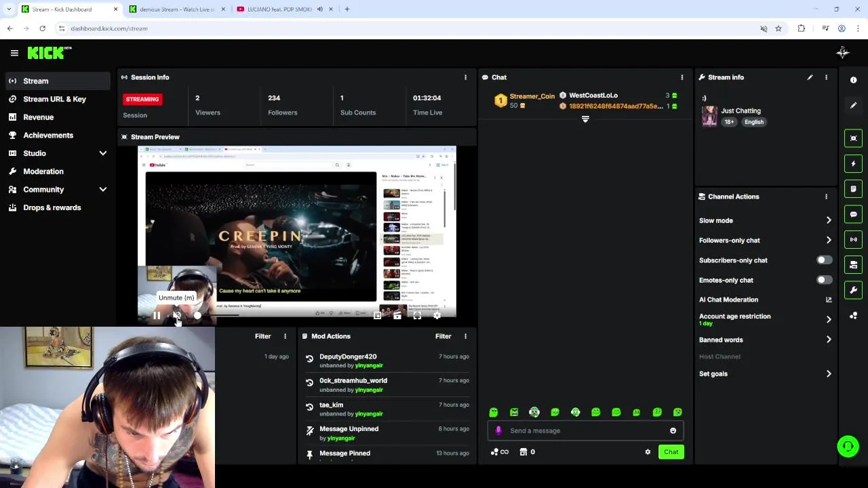Viewport: 868px width, 488px height.
Task: Click in the Send a message field
Action: [x=586, y=430]
